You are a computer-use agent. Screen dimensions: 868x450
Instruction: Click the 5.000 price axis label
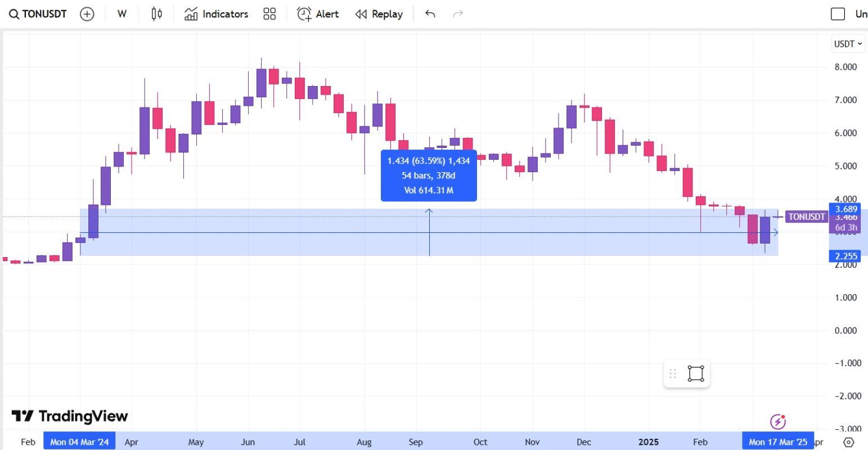(845, 166)
